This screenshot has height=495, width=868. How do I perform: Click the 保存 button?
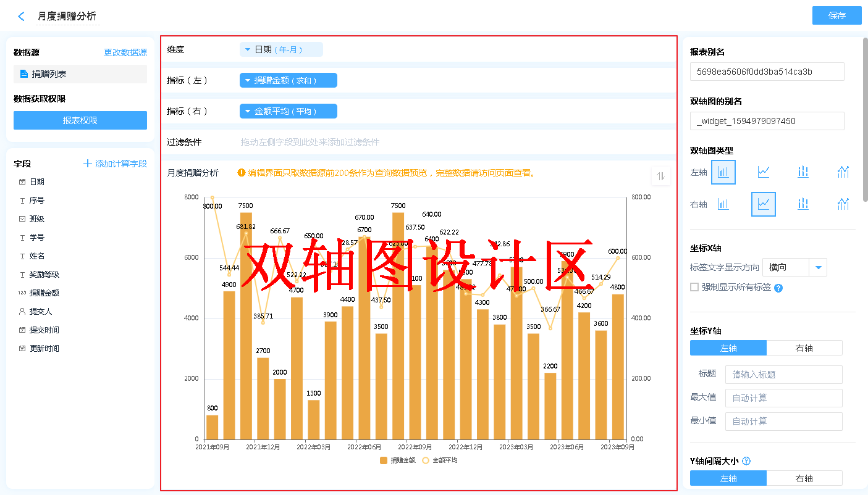(836, 16)
